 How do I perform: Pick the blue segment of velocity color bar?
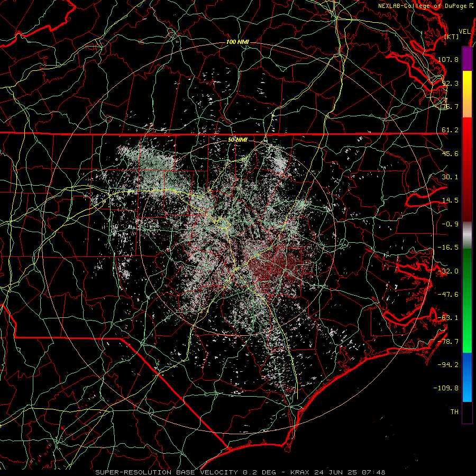pyautogui.click(x=467, y=377)
